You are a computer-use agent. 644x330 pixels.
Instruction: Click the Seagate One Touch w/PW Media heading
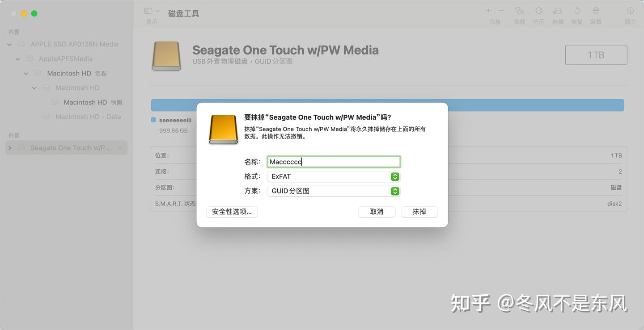pyautogui.click(x=285, y=50)
